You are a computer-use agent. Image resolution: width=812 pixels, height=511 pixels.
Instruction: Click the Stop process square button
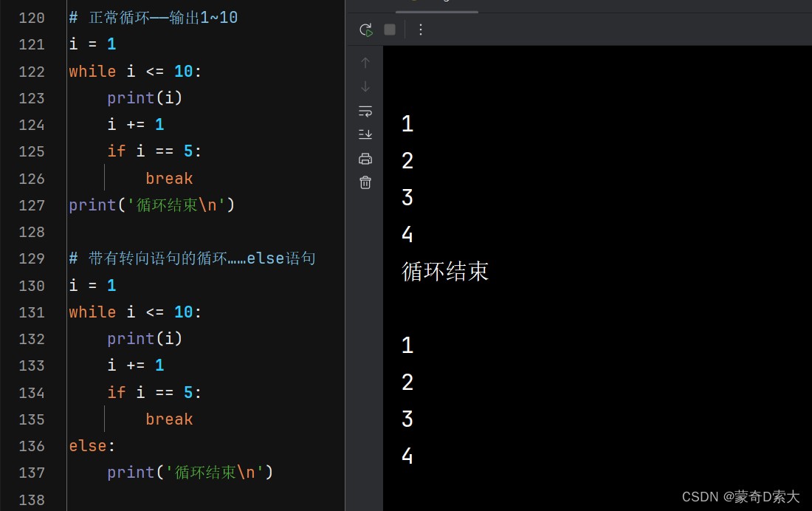click(390, 30)
